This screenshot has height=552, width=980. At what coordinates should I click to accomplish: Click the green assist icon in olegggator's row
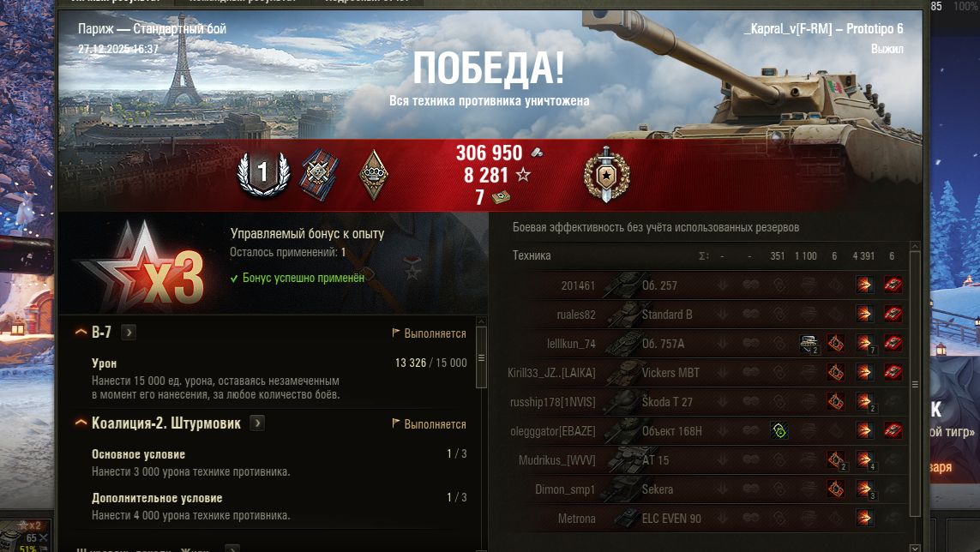tap(779, 431)
